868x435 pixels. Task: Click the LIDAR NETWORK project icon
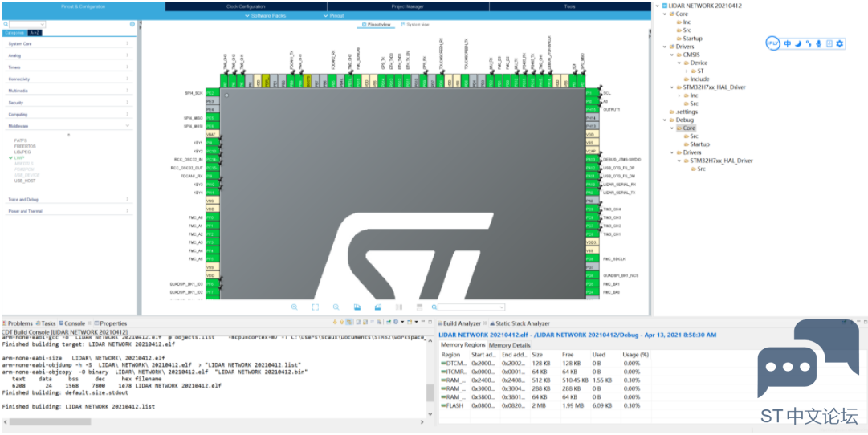tap(665, 6)
